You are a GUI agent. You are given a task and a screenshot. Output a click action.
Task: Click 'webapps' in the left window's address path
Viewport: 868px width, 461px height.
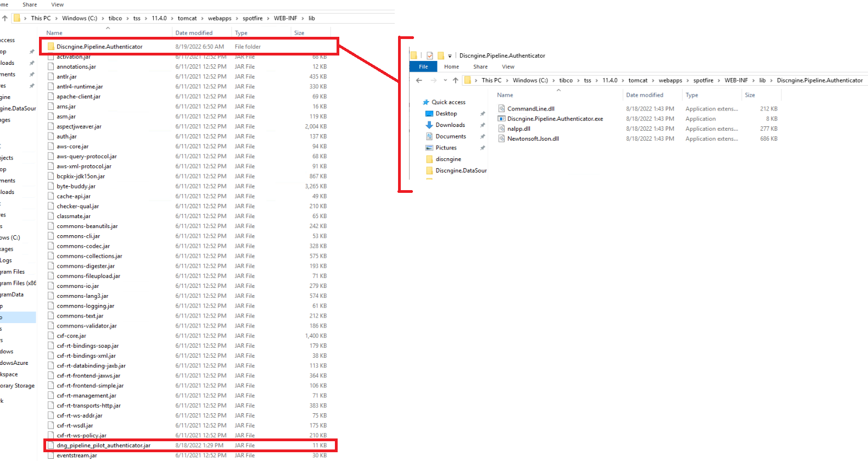(x=220, y=18)
